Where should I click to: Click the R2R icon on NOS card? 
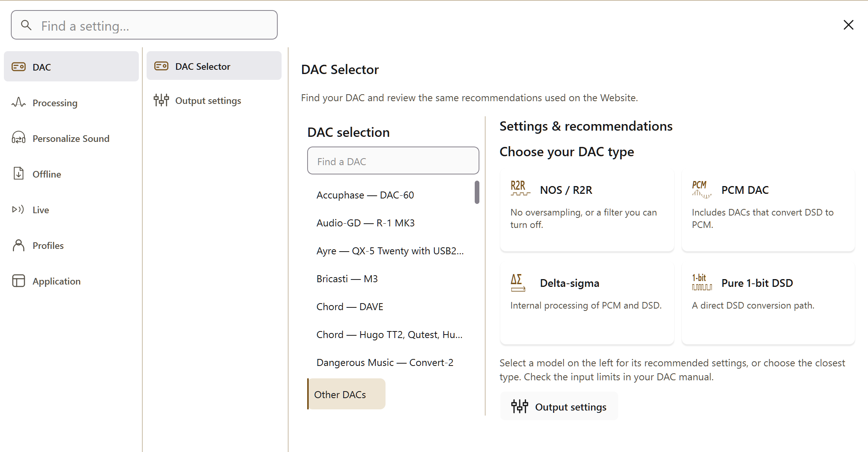click(x=520, y=188)
